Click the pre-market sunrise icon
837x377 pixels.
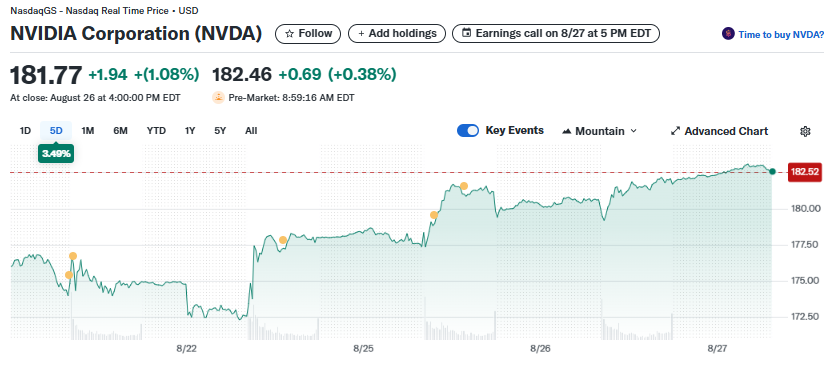[218, 98]
